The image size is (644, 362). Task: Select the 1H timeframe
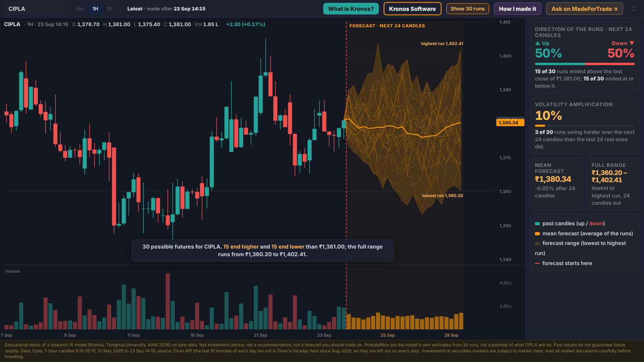95,8
